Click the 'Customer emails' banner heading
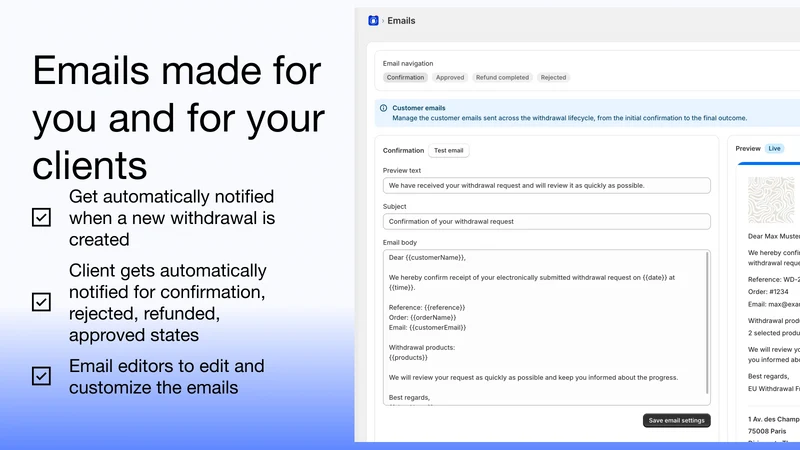This screenshot has height=450, width=800. click(419, 108)
